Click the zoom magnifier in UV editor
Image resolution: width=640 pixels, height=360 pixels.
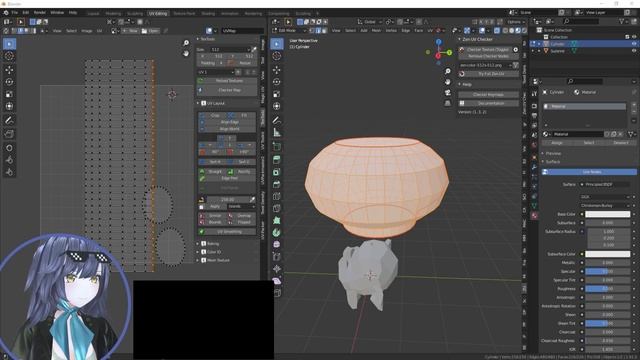point(186,43)
